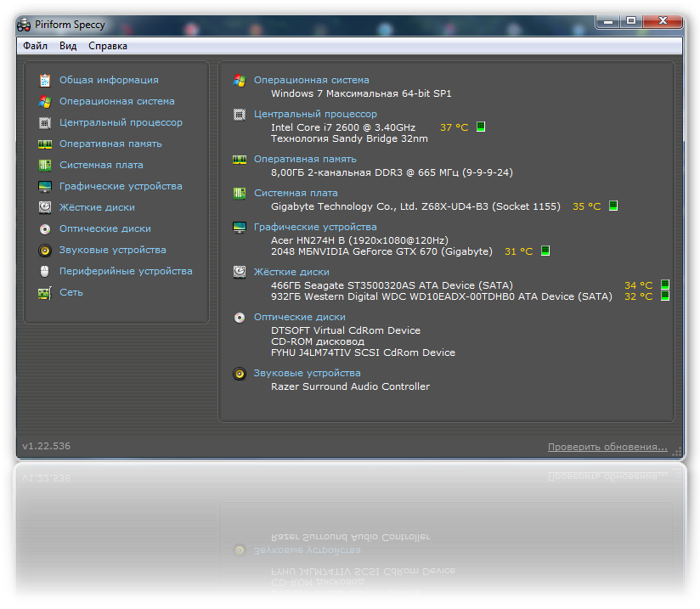Go to Операционная система in the sidebar

click(117, 101)
